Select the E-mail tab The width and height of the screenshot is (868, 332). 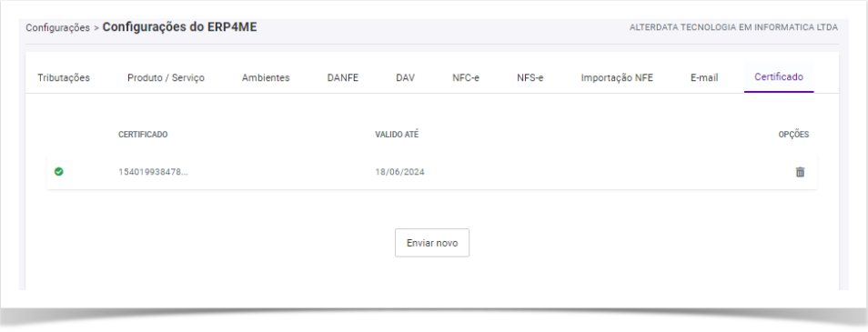[704, 77]
